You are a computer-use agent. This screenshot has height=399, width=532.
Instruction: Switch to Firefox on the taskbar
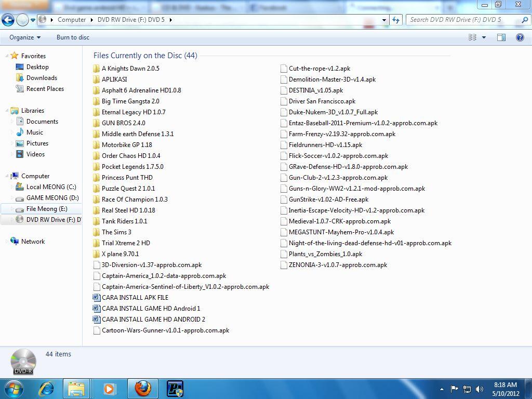[x=143, y=389]
